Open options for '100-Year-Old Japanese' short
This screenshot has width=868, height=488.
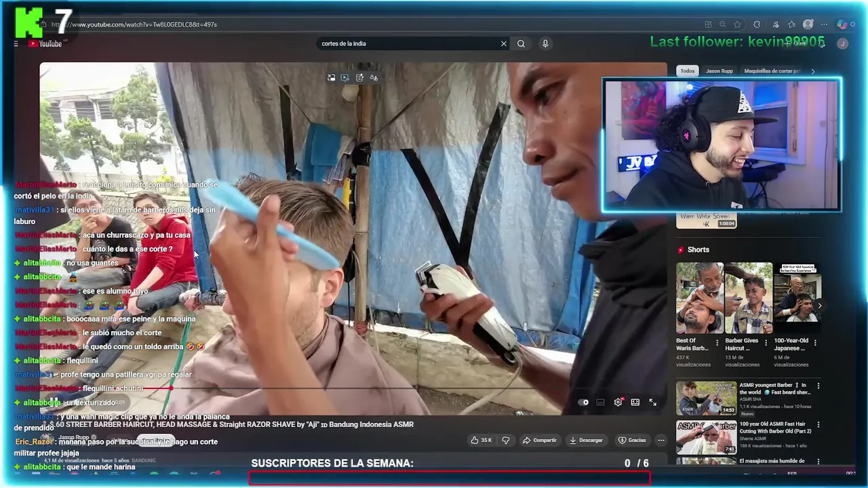(816, 342)
